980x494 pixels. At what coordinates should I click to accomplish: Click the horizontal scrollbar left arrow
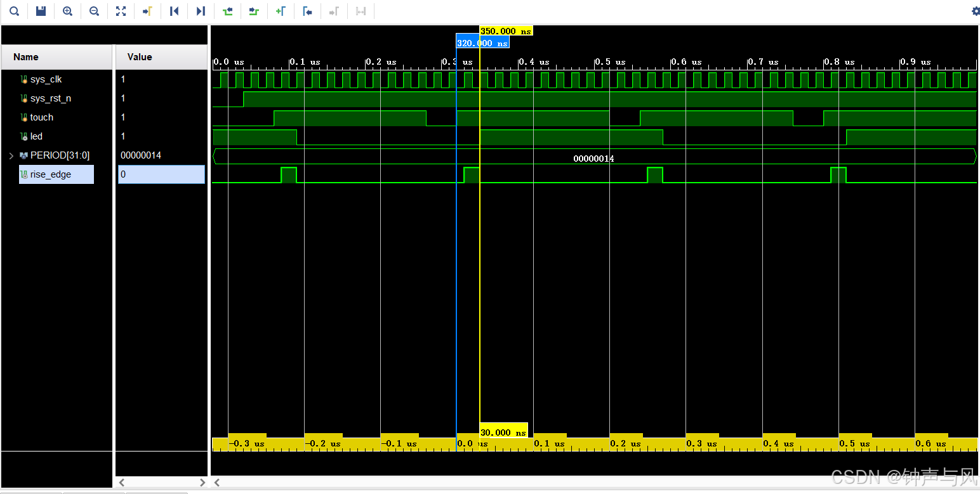(216, 483)
